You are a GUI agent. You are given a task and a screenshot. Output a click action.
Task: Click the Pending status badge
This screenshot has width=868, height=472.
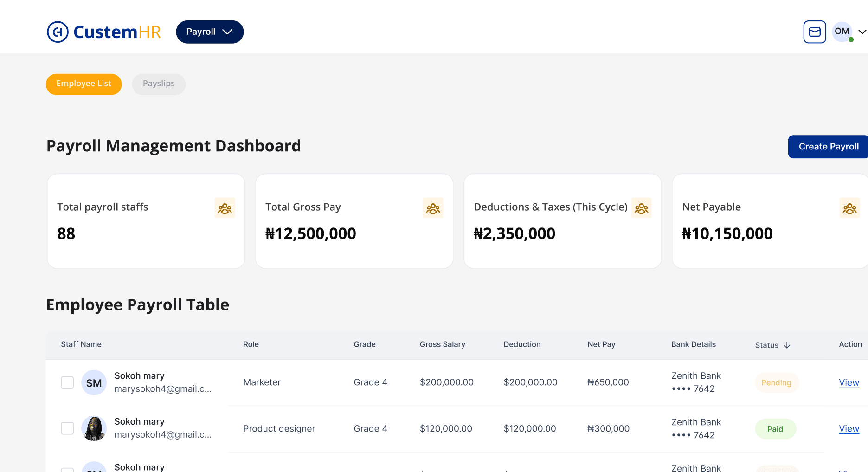click(777, 383)
